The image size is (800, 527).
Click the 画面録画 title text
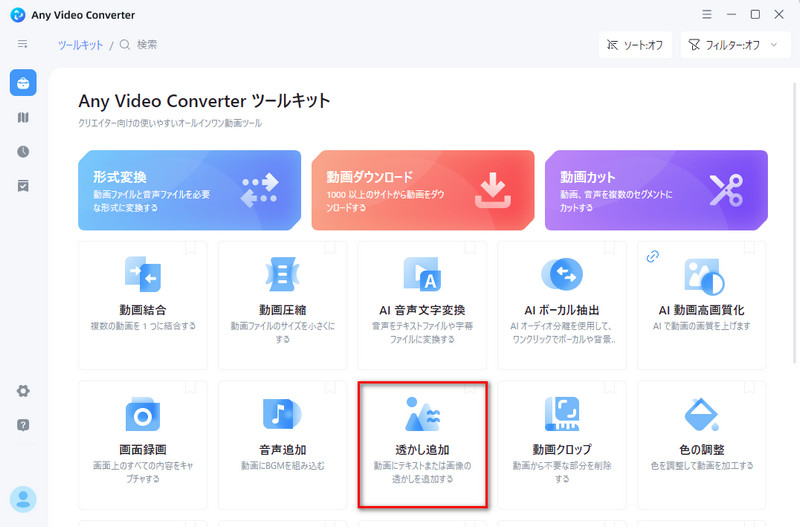tap(143, 450)
